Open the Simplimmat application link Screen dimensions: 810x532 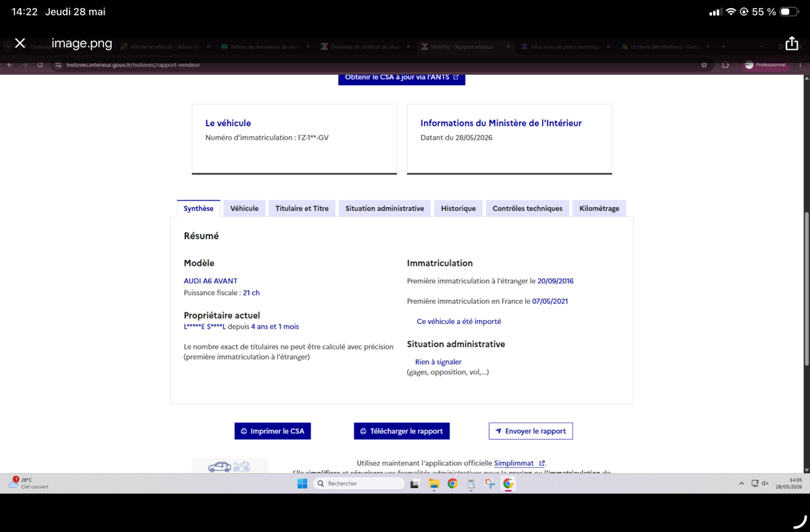[519, 463]
